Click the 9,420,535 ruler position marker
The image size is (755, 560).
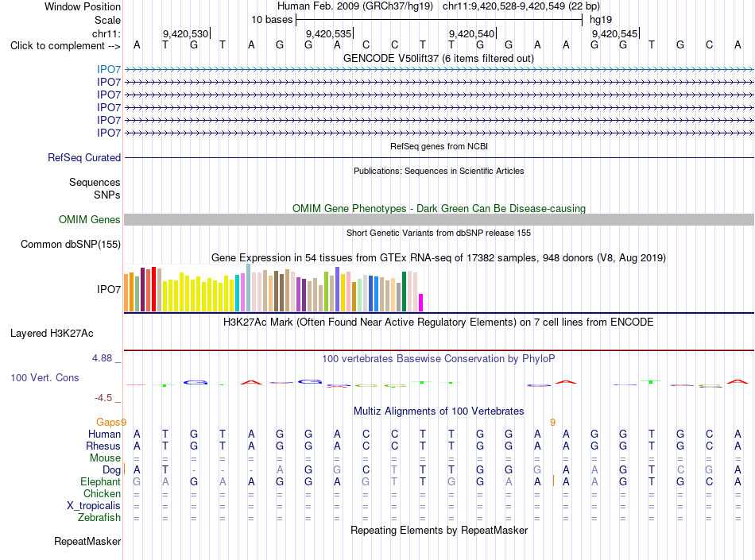pyautogui.click(x=329, y=33)
